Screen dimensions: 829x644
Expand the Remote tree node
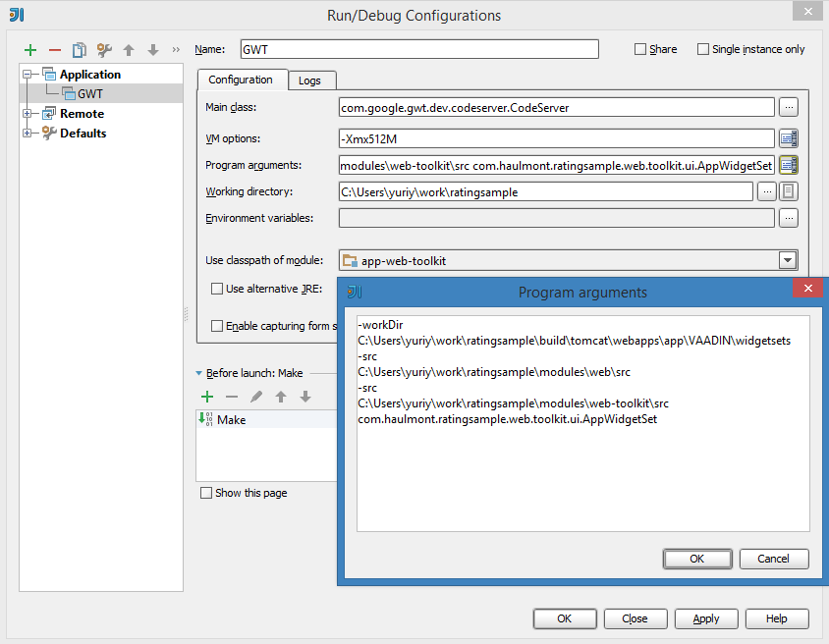pyautogui.click(x=27, y=114)
